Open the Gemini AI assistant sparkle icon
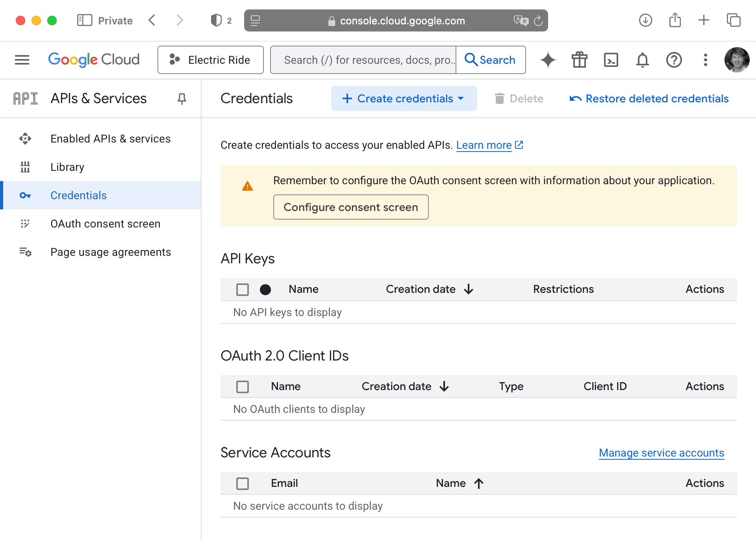The image size is (756, 540). pos(548,60)
